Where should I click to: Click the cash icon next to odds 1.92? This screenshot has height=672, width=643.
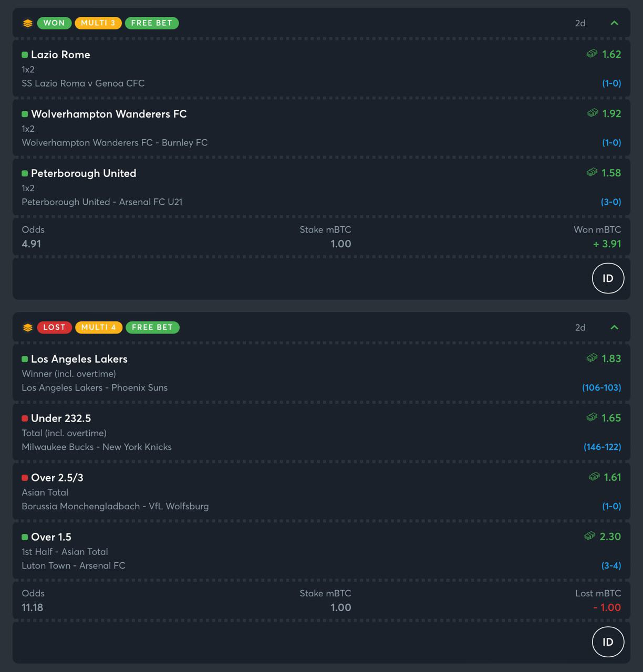[593, 113]
